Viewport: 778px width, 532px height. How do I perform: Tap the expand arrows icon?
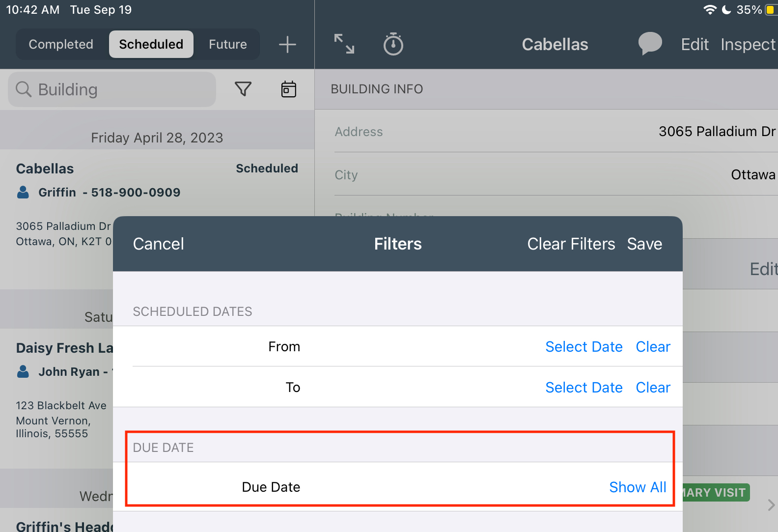pyautogui.click(x=344, y=44)
